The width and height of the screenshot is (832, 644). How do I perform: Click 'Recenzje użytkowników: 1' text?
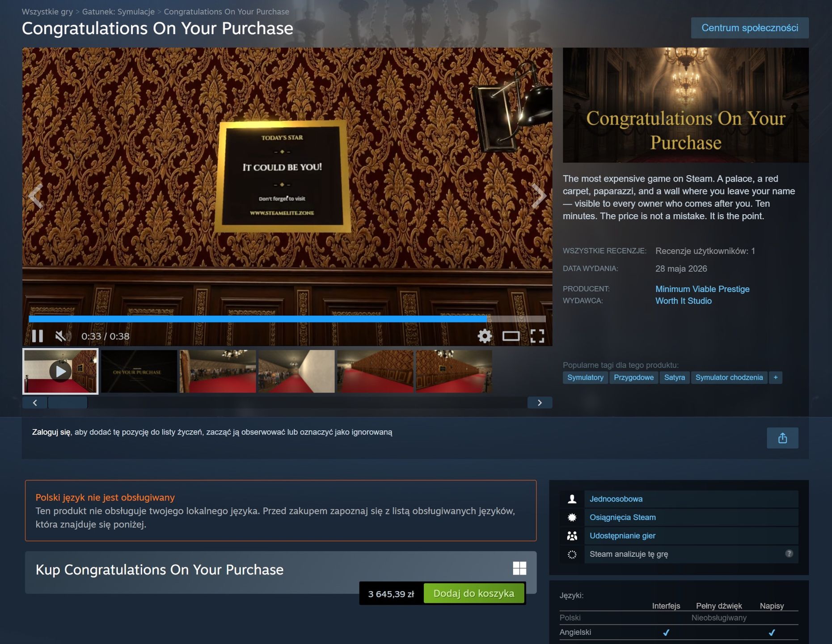(705, 251)
